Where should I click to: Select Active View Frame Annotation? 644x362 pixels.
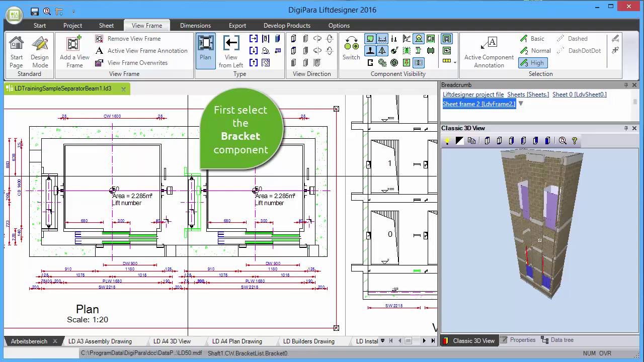coord(141,51)
